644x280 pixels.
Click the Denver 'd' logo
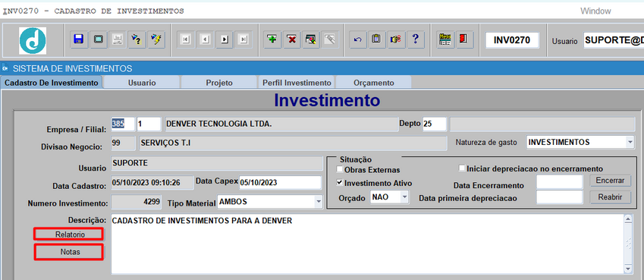33,40
